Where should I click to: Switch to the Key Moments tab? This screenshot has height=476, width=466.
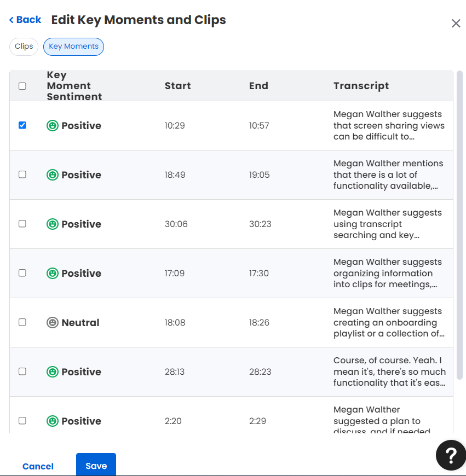tap(73, 47)
